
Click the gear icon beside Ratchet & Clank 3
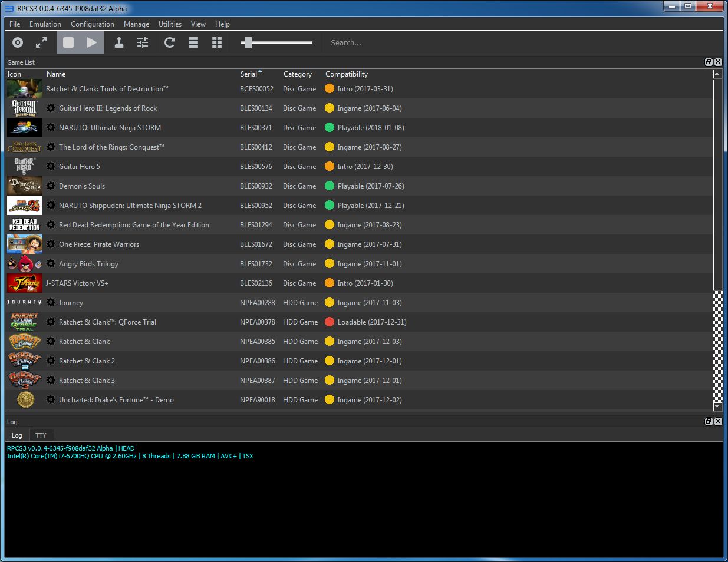click(x=51, y=381)
